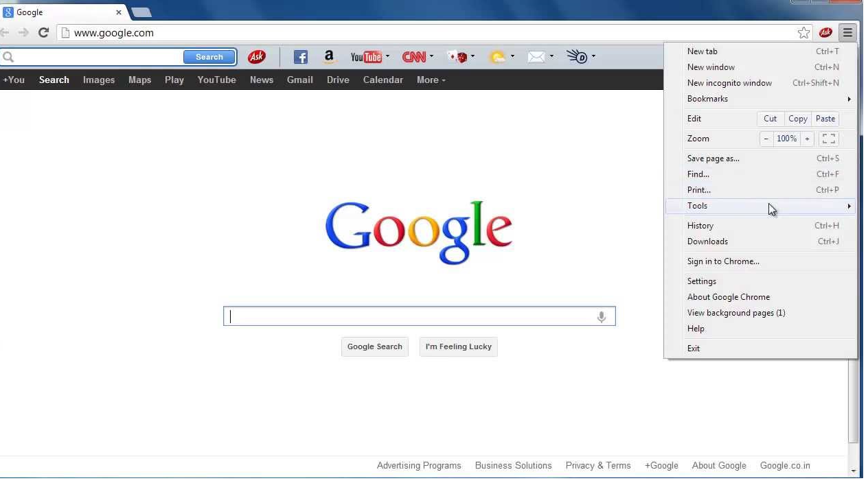Viewport: 868px width, 483px height.
Task: Click the Chrome hamburger menu icon
Action: (x=847, y=33)
